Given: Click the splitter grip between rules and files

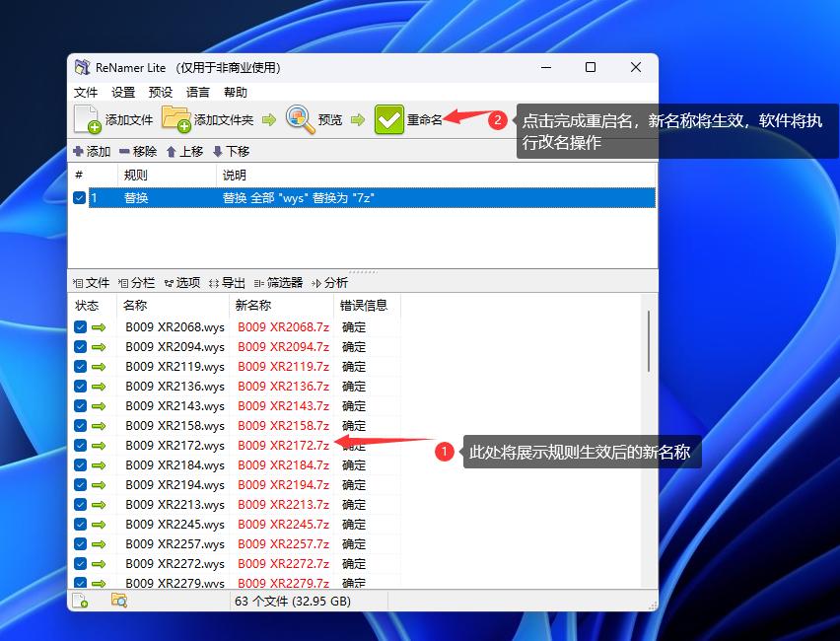Looking at the screenshot, I should pos(363,272).
